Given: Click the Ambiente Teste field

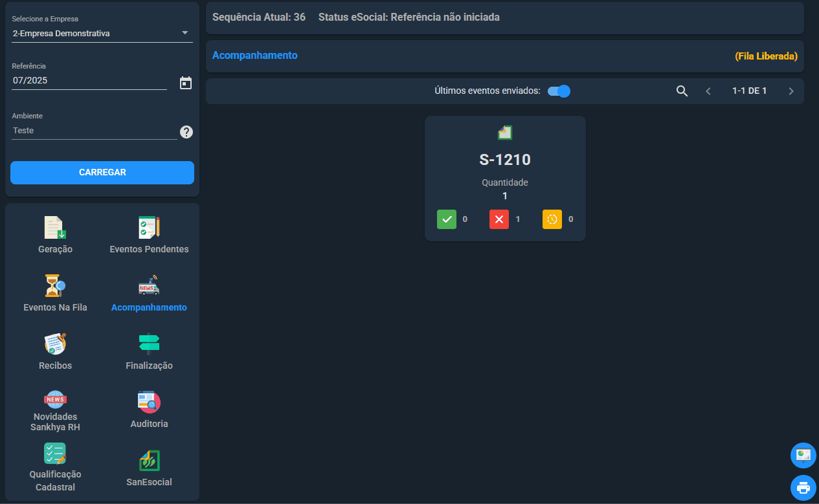Looking at the screenshot, I should (x=95, y=130).
